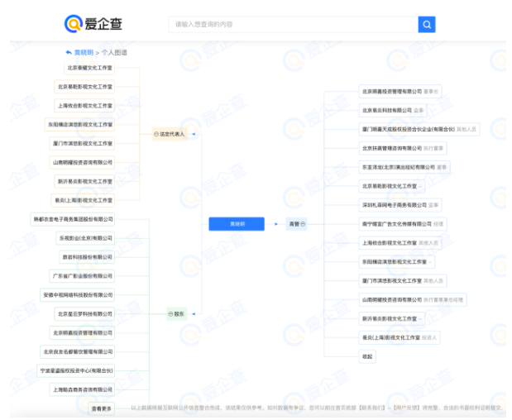512x420 pixels.
Task: Open 北京易乾影视文化工作室 under 高管
Action: [392, 186]
